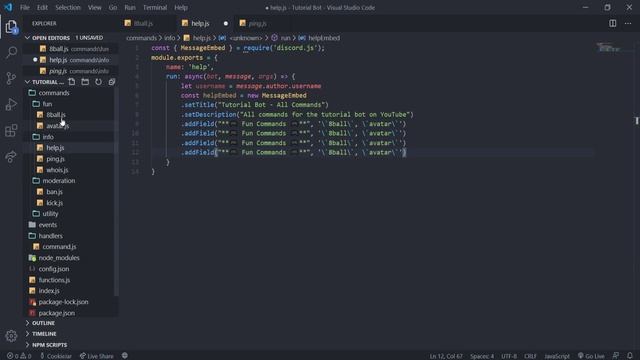Open the Run and Debug view
Image resolution: width=640 pixels, height=360 pixels.
11,104
